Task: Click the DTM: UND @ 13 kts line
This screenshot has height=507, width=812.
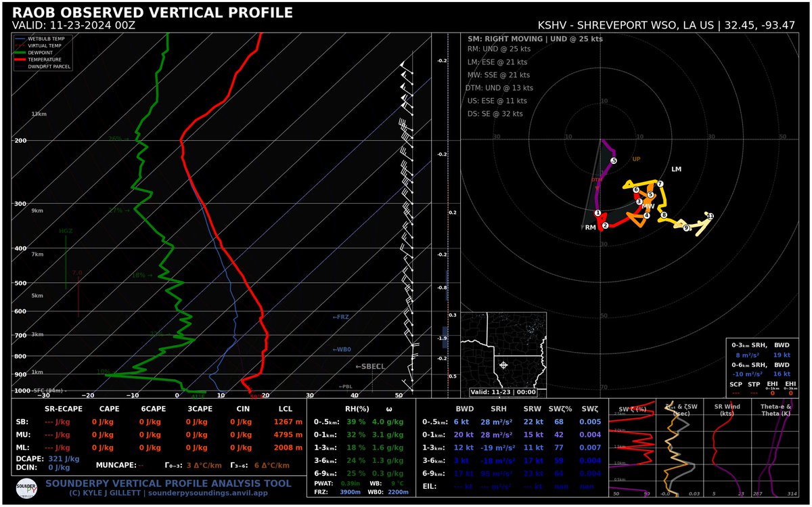Action: 499,88
